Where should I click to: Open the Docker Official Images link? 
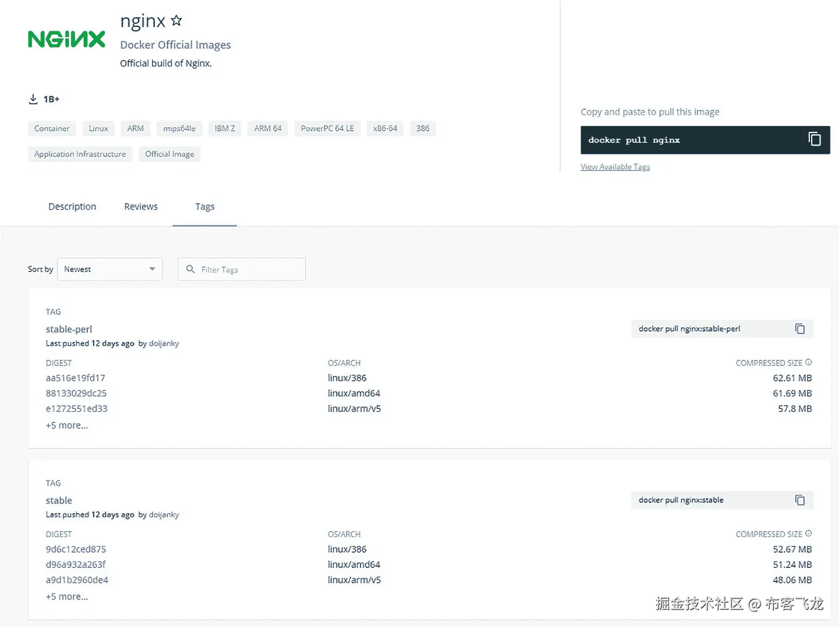pos(175,45)
